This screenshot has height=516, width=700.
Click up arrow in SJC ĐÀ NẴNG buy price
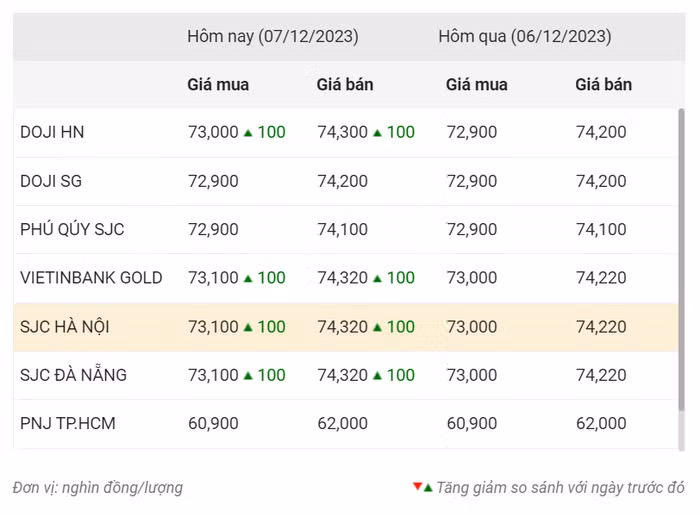coord(248,376)
